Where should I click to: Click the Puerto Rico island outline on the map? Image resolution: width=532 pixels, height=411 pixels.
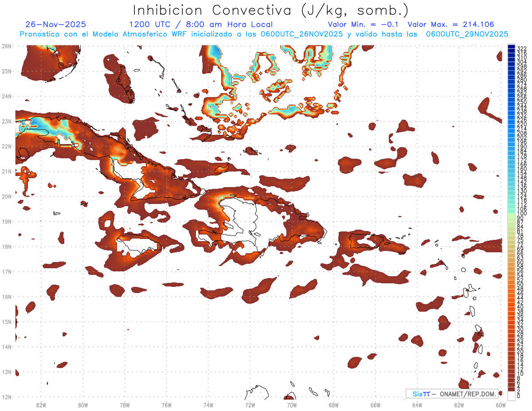point(366,241)
